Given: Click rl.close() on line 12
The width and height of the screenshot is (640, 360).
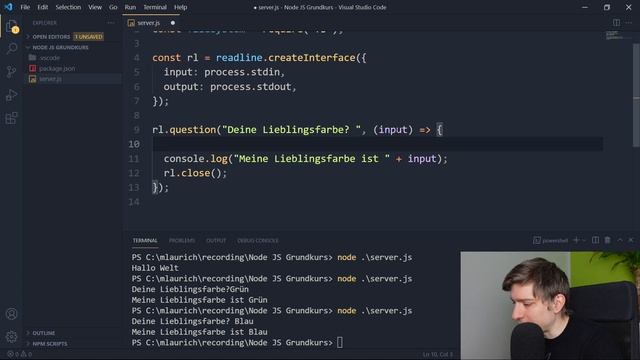Looking at the screenshot, I should [195, 173].
